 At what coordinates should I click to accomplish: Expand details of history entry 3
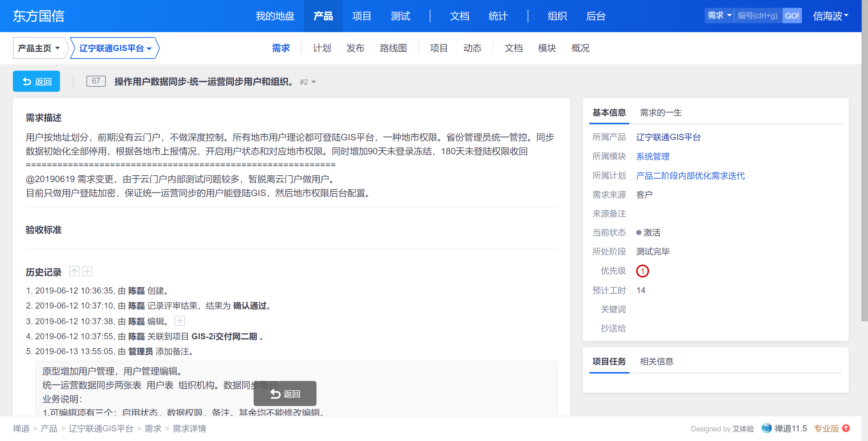pos(180,321)
